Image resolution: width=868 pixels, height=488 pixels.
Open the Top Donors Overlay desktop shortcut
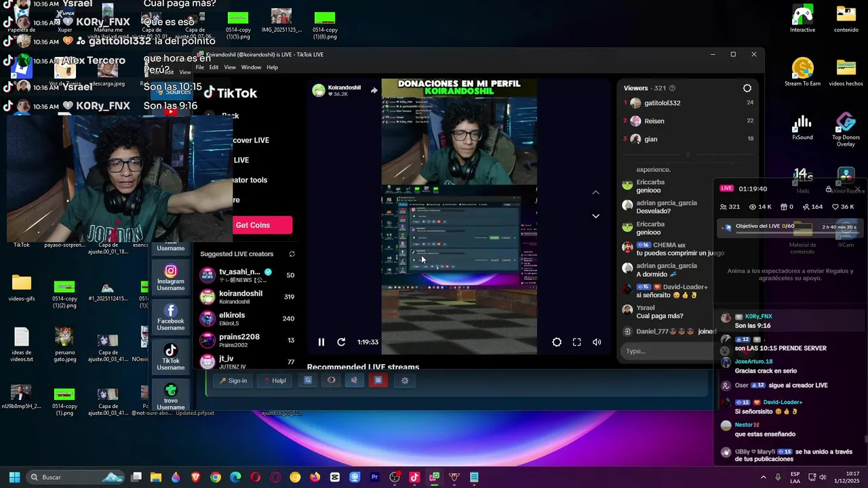pos(846,129)
